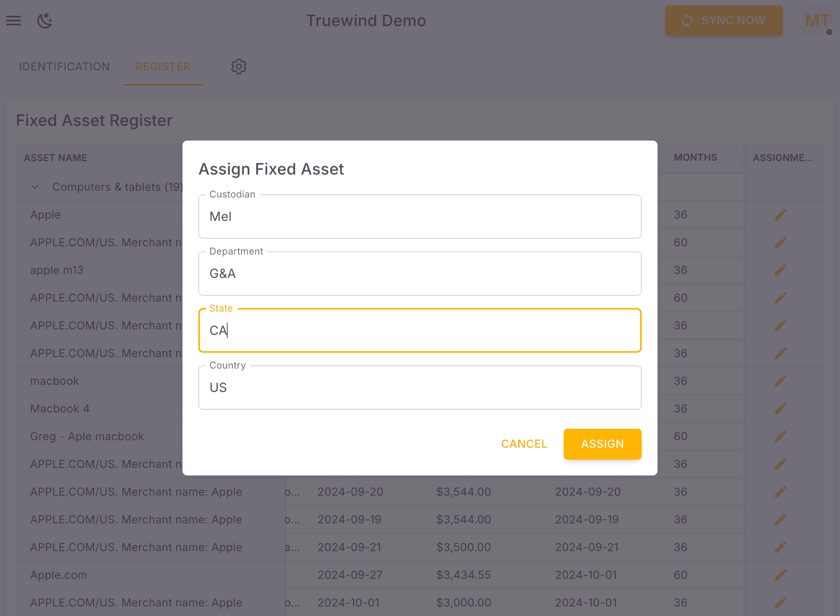Toggle dark mode with the moon icon
840x616 pixels.
tap(44, 21)
